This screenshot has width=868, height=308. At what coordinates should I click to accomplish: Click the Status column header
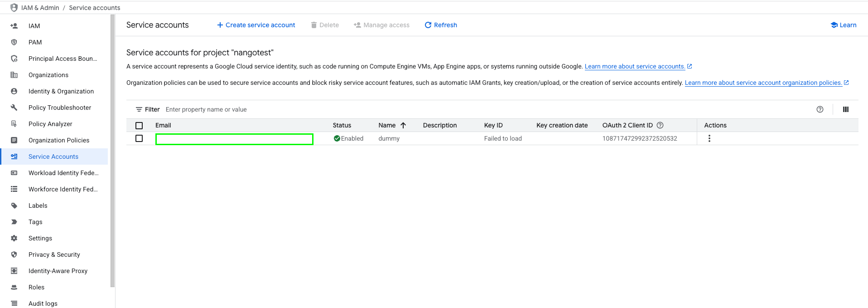coord(342,125)
